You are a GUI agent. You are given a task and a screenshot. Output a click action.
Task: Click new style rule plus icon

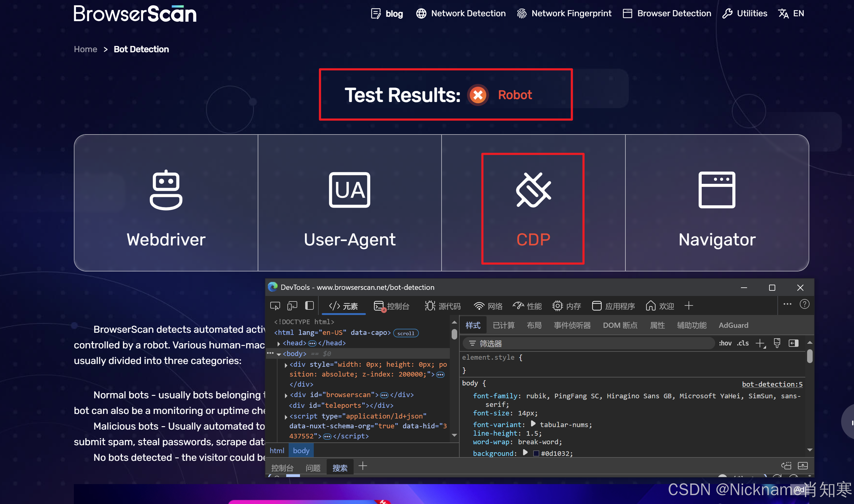pos(760,343)
